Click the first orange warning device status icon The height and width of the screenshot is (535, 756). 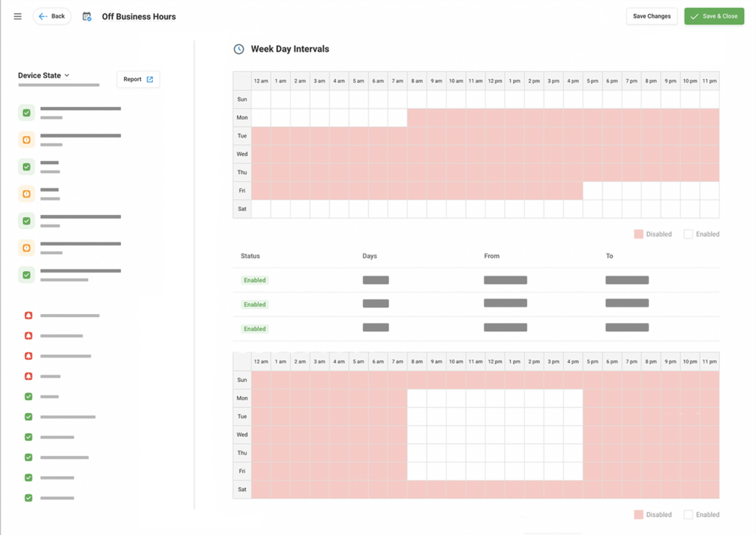[27, 140]
